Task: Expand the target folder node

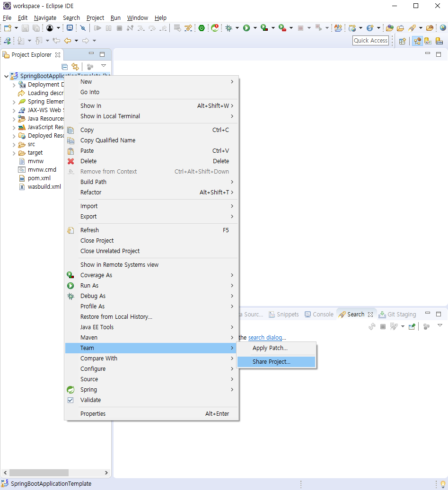Action: [x=14, y=153]
